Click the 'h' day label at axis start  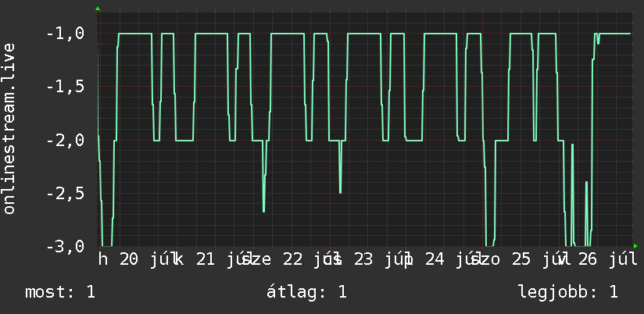pos(103,260)
